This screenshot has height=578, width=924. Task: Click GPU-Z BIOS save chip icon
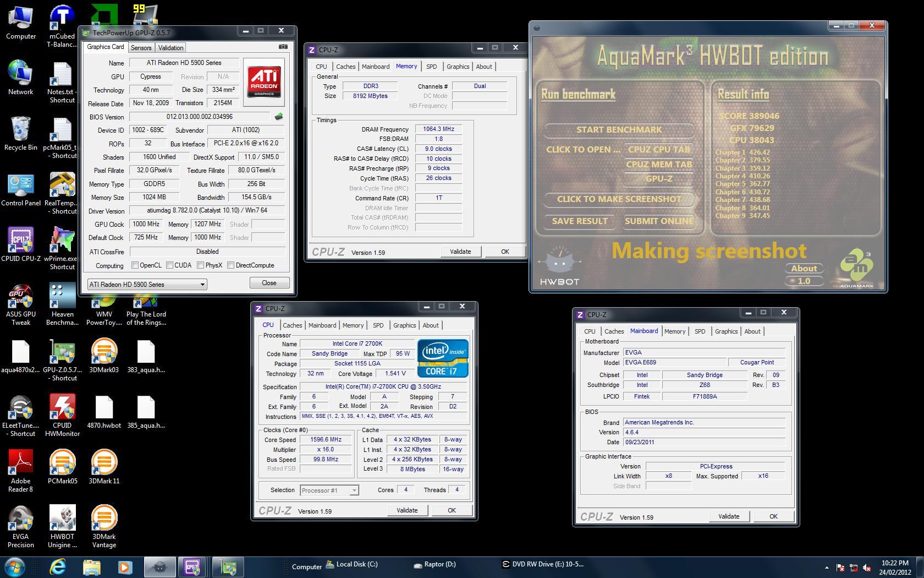coord(278,117)
